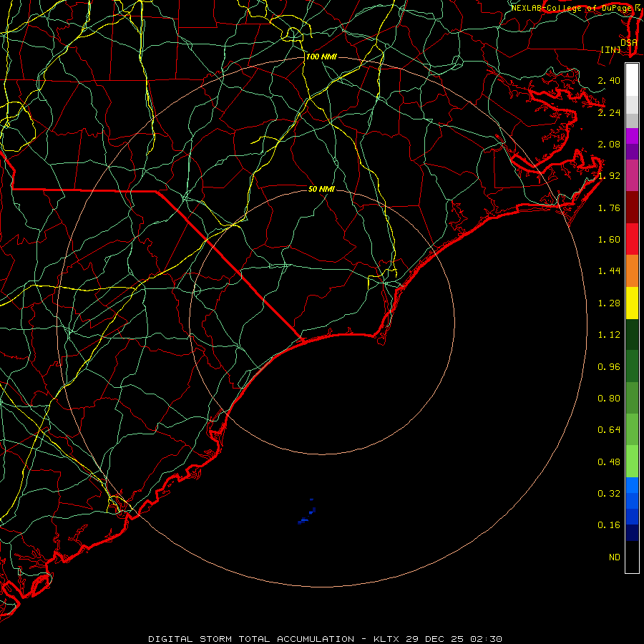This screenshot has height=644, width=644.
Task: Click the [IN] units label
Action: pos(611,49)
